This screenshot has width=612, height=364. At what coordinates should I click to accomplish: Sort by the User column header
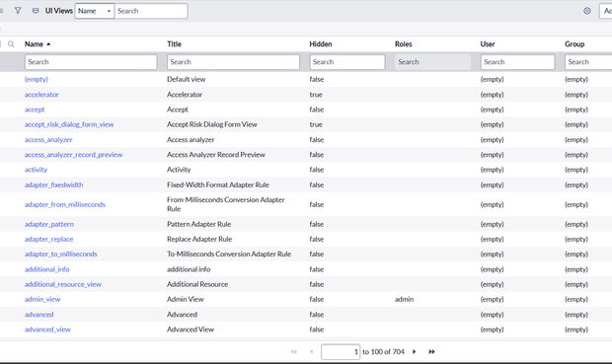point(488,44)
